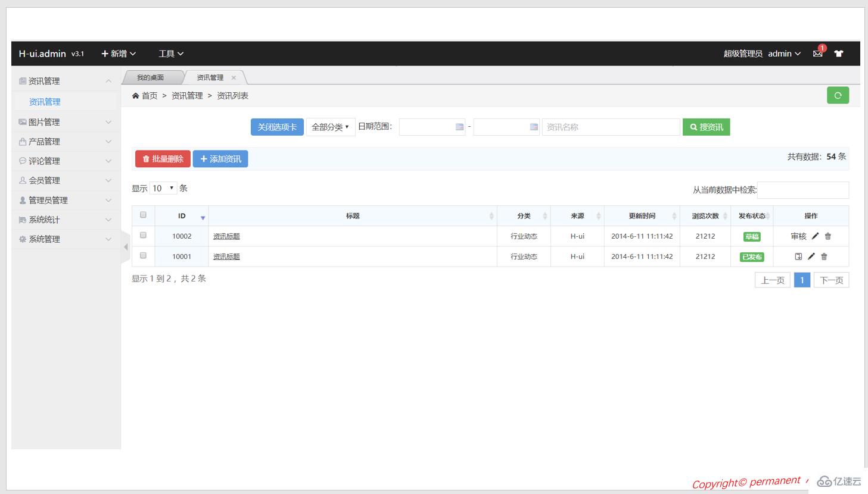Close the 资讯管理 tab with the x

234,77
